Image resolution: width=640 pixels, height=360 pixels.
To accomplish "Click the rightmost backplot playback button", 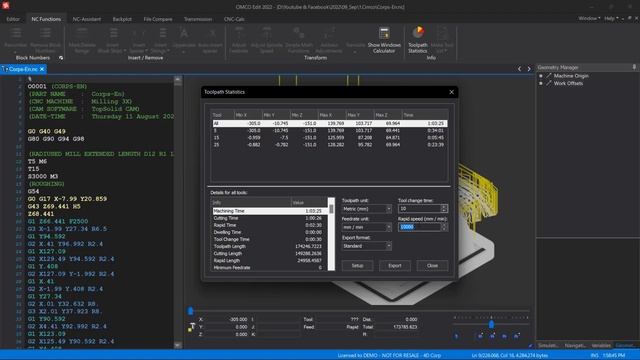I will 517,336.
